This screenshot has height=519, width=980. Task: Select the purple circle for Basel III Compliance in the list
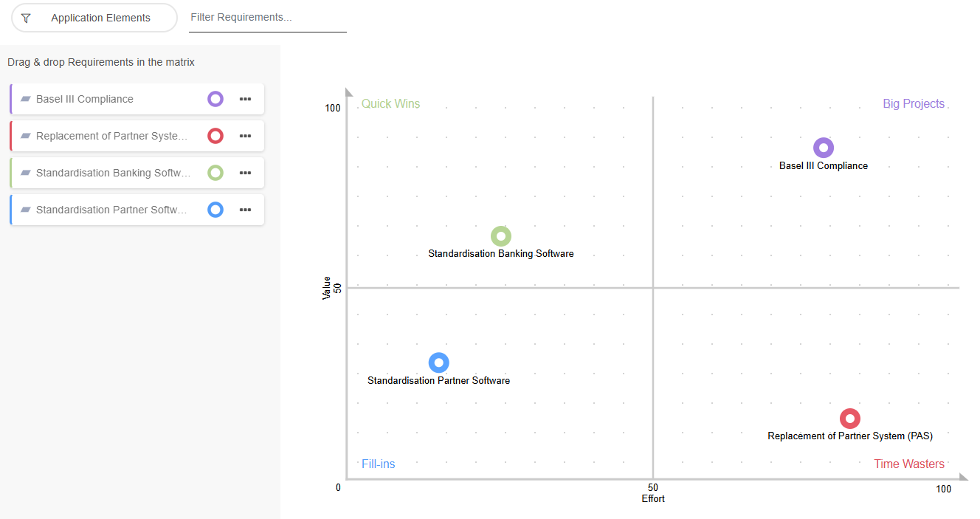[x=215, y=99]
